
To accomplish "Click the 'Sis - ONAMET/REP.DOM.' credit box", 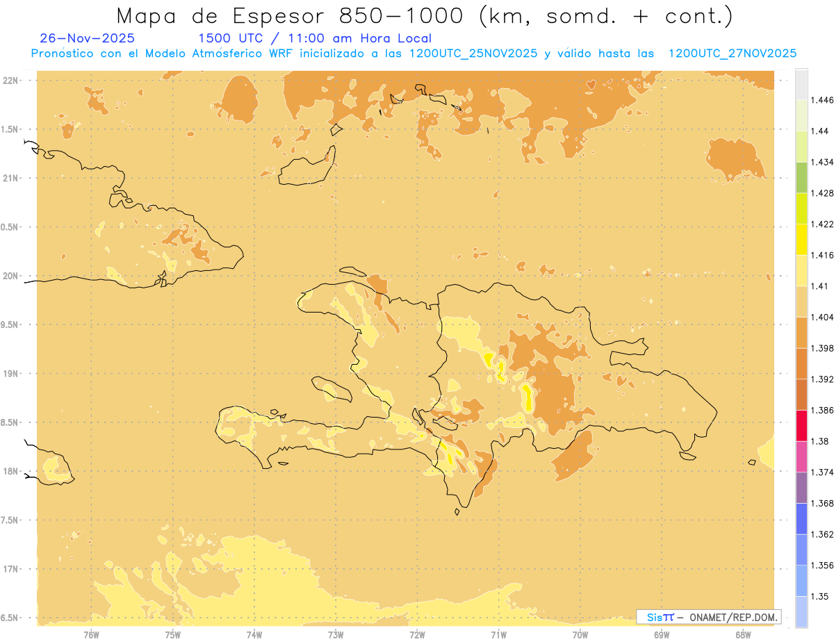I will click(709, 617).
